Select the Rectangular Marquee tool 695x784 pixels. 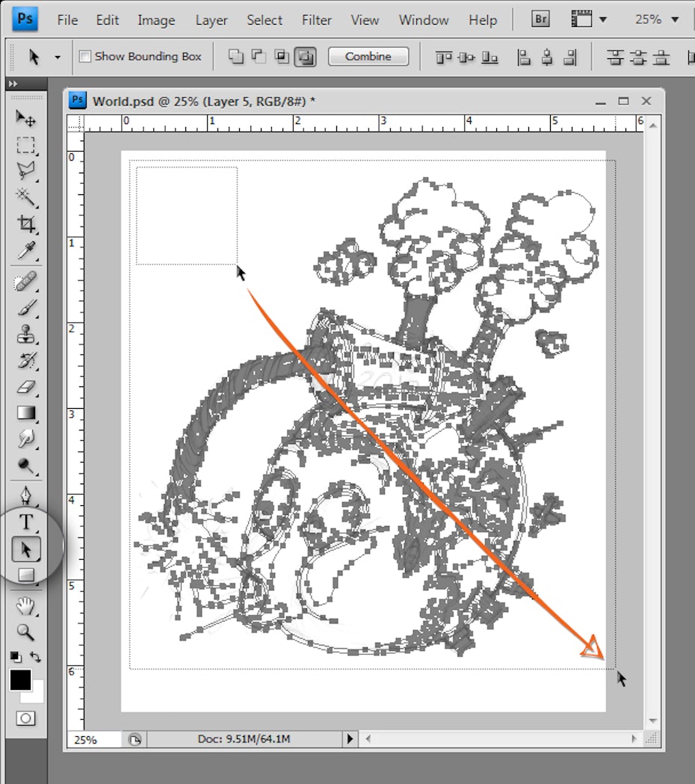coord(26,145)
